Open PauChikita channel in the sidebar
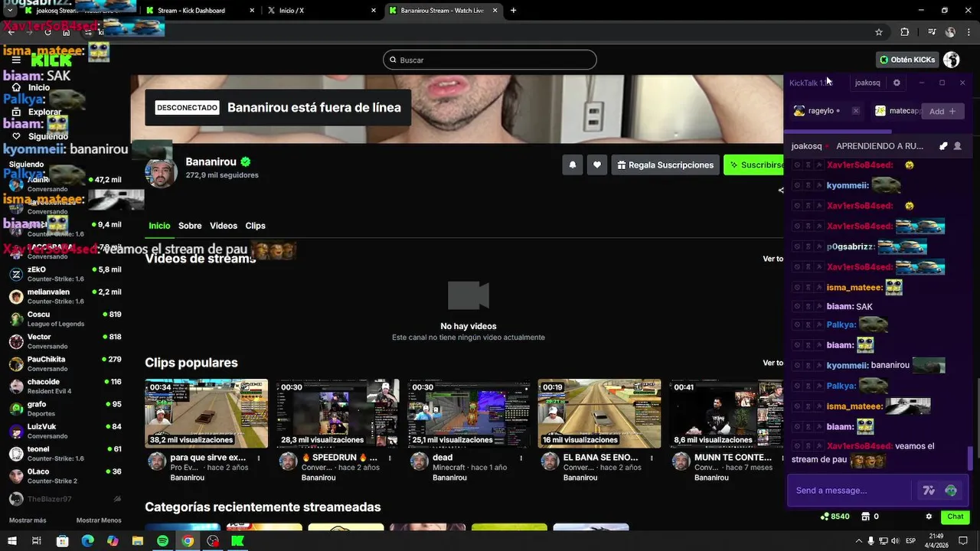Image resolution: width=980 pixels, height=551 pixels. click(65, 364)
